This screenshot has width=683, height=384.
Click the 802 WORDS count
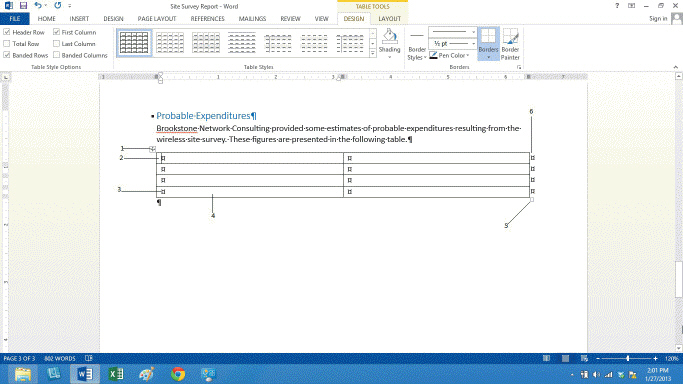coord(60,358)
